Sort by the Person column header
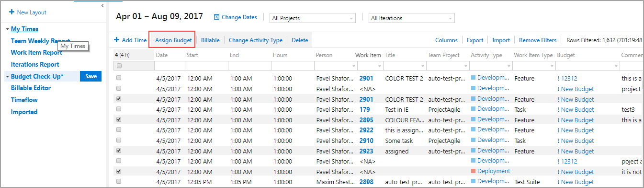 (x=324, y=55)
